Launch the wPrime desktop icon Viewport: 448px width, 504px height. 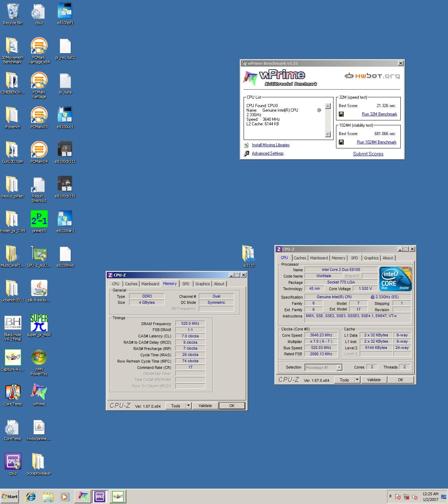tap(39, 395)
